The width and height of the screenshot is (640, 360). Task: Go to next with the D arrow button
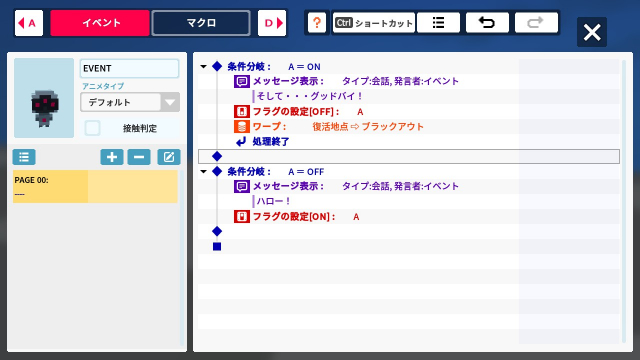(x=272, y=23)
